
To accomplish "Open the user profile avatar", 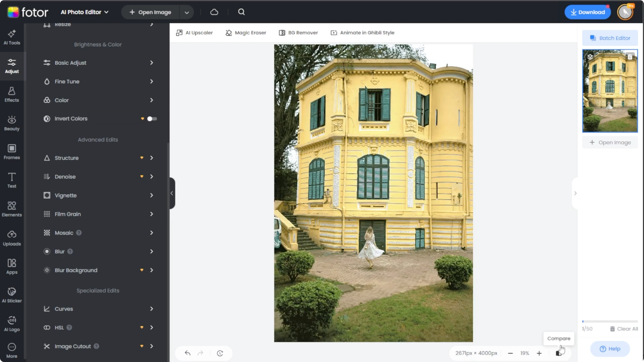I will (x=625, y=12).
